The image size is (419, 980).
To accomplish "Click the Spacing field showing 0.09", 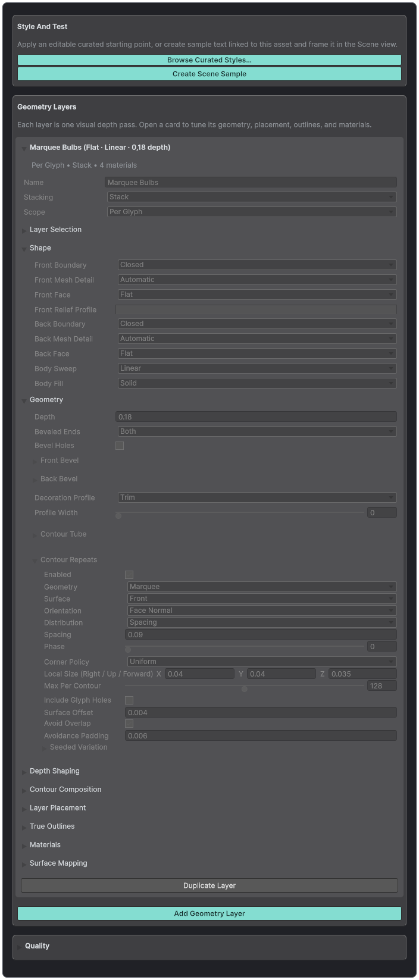I will pos(261,635).
